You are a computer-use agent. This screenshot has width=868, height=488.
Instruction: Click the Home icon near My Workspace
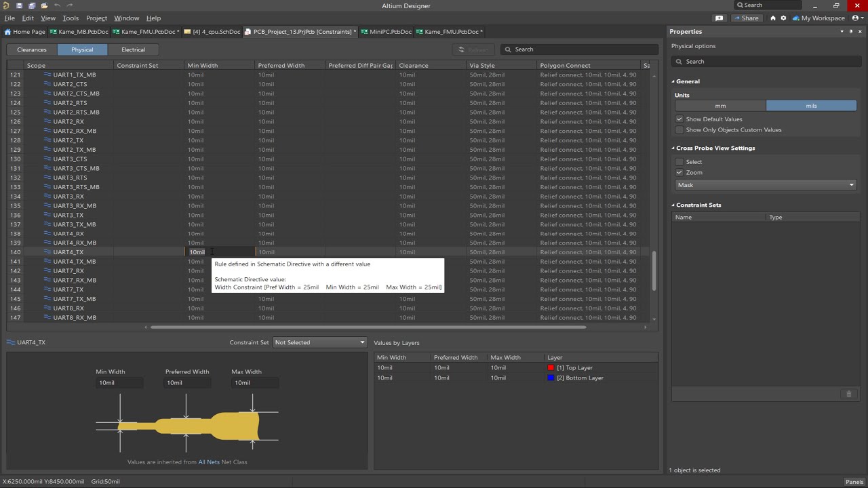(x=772, y=18)
